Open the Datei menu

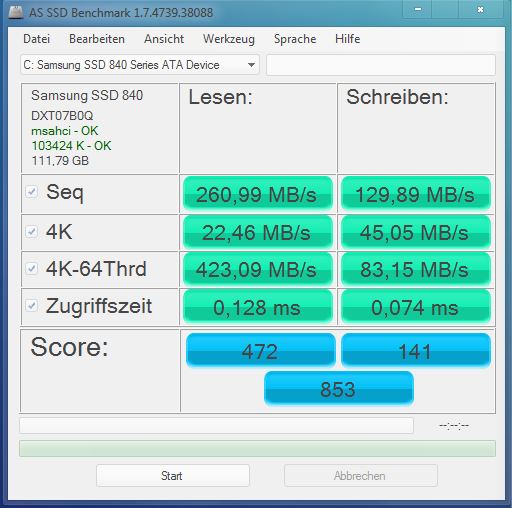tap(37, 39)
